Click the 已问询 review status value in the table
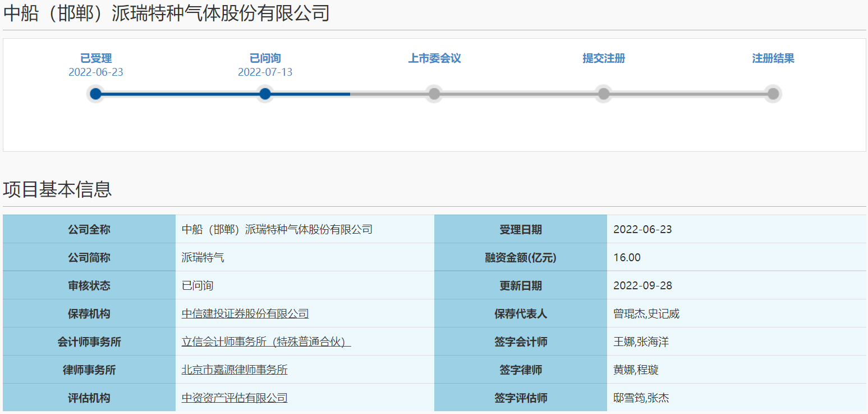 click(x=198, y=285)
